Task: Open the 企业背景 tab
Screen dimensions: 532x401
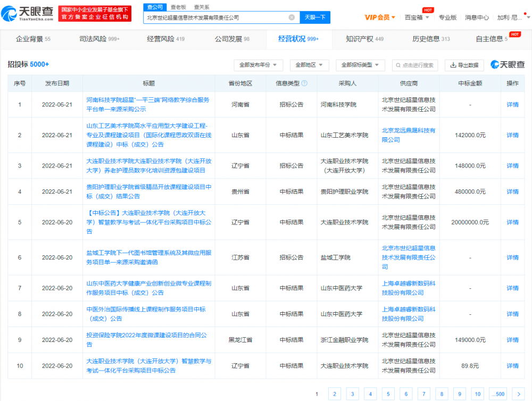Action: click(33, 39)
